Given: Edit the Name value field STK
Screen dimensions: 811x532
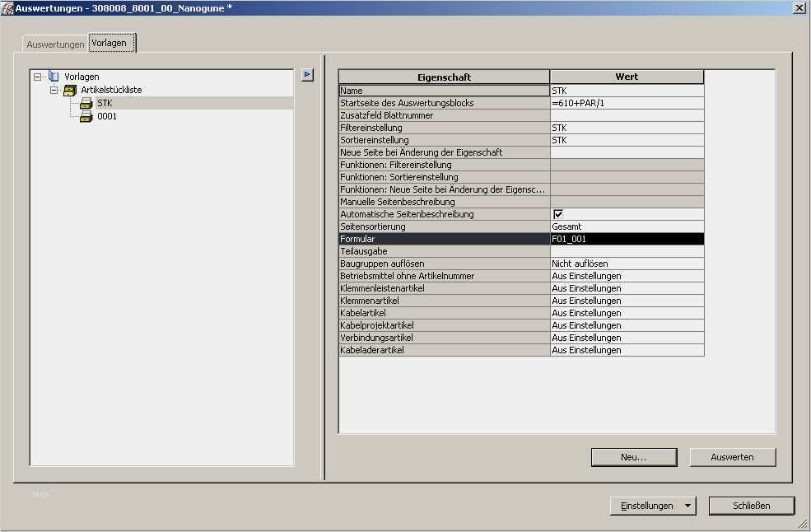Looking at the screenshot, I should click(626, 91).
